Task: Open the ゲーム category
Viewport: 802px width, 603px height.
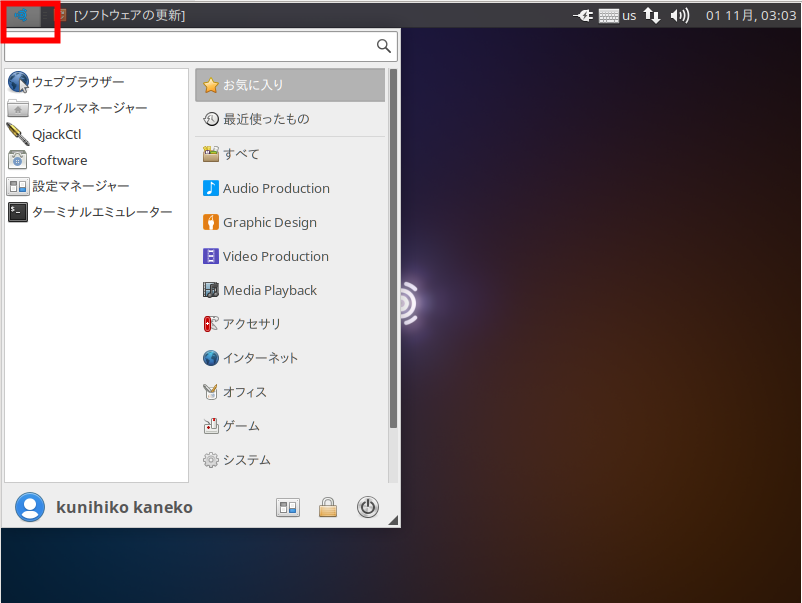Action: (x=290, y=426)
